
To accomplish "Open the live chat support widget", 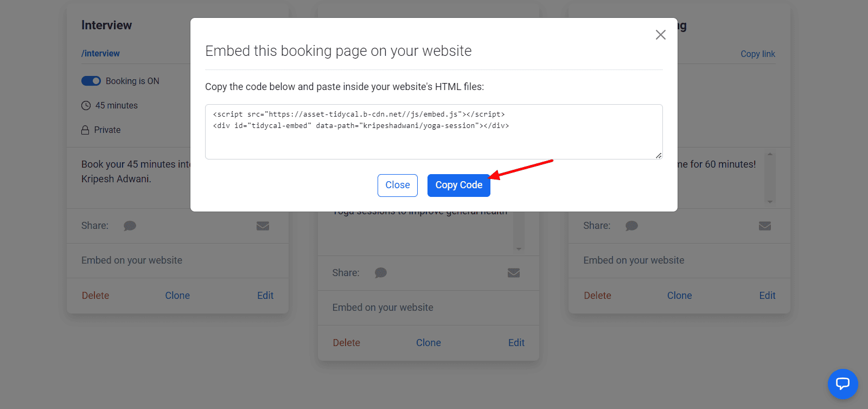I will [x=843, y=384].
